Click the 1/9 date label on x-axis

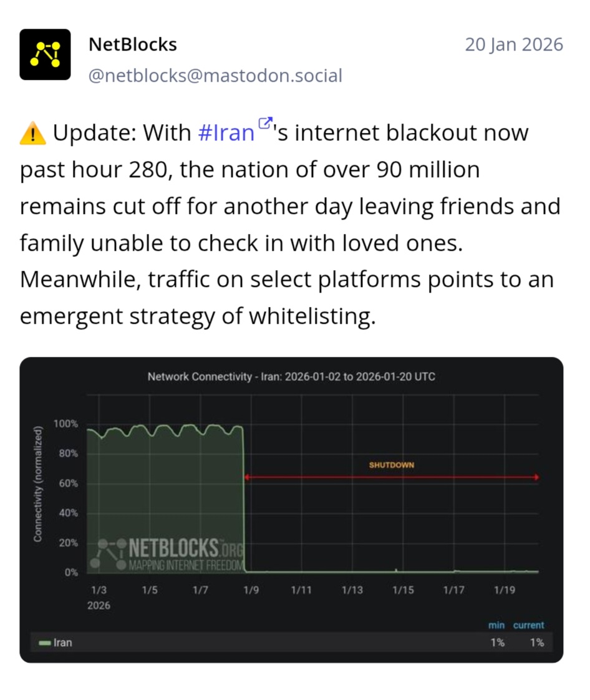pyautogui.click(x=251, y=590)
